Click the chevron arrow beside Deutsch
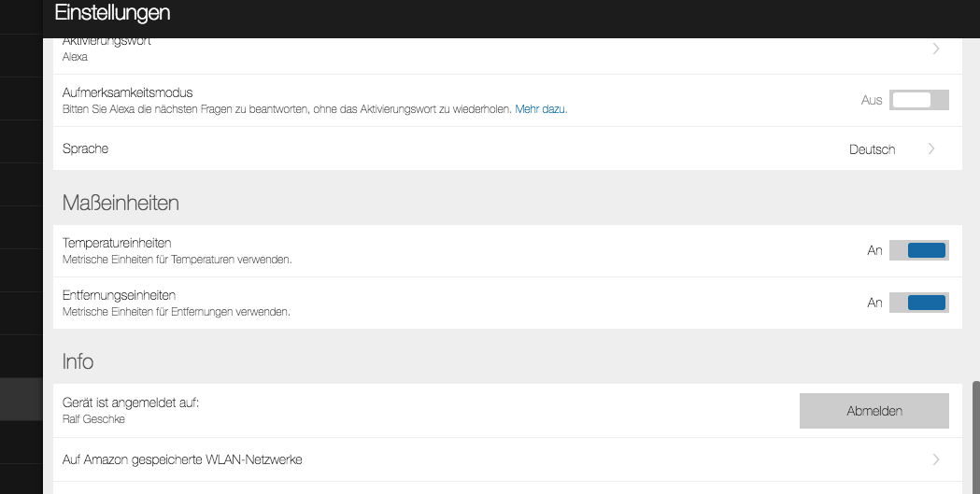 931,148
